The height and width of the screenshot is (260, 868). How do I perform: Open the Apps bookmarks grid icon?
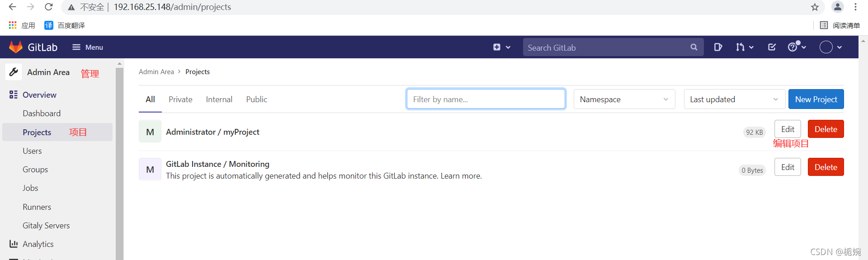[13, 25]
